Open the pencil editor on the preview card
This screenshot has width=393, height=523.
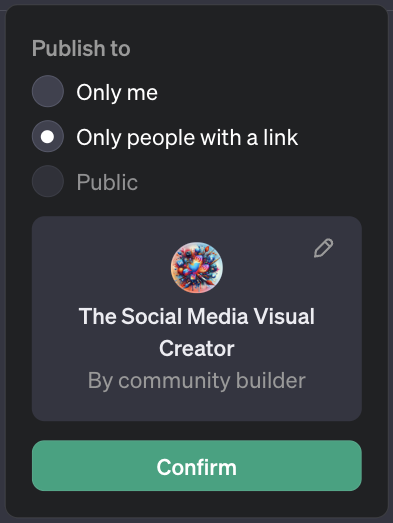323,248
